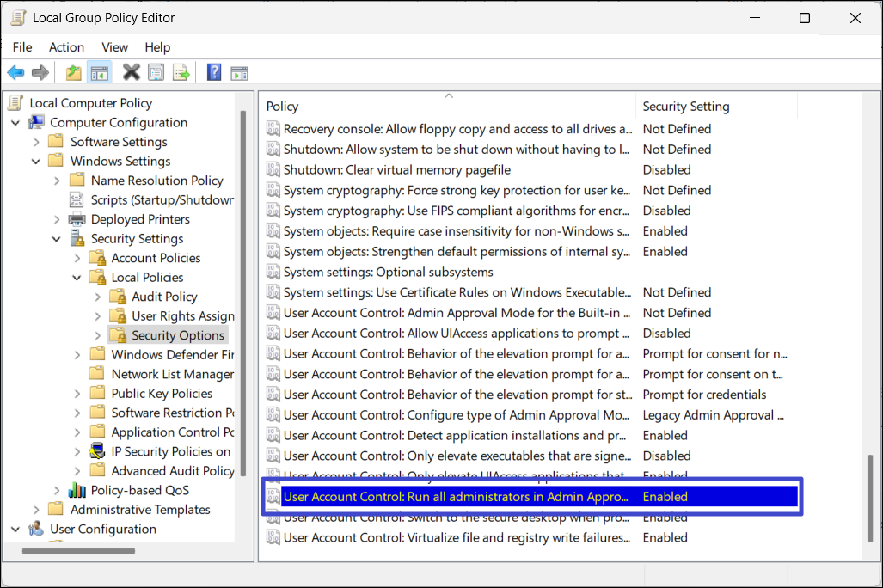
Task: Expand the Account Policies tree node
Action: coord(77,258)
